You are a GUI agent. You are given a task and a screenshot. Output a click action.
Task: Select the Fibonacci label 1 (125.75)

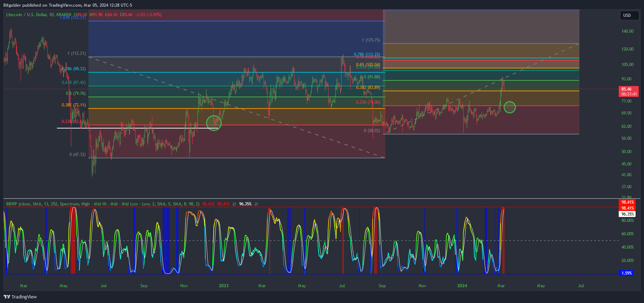pyautogui.click(x=371, y=40)
